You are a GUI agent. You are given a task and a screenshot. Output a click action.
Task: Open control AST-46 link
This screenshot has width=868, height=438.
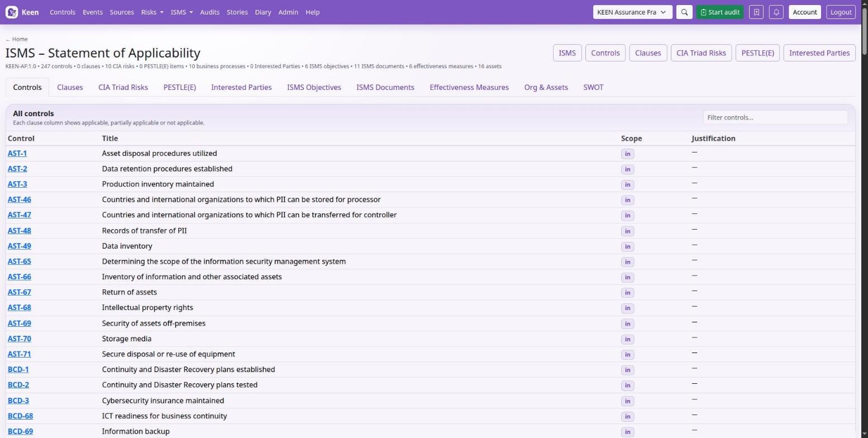click(20, 199)
